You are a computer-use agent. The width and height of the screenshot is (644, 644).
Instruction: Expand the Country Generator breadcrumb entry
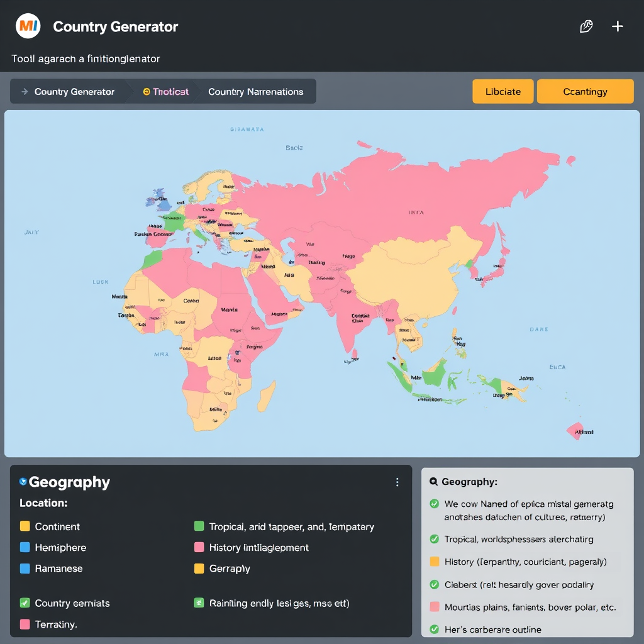tap(74, 91)
